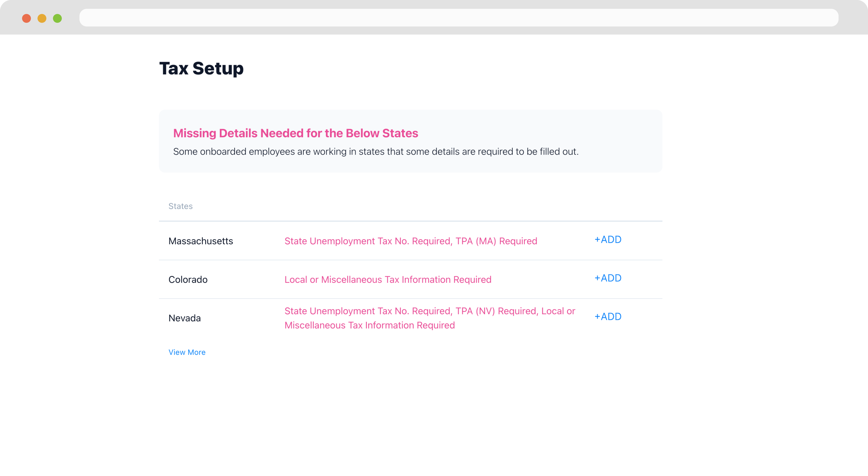
Task: Select the Nevada state name
Action: [184, 318]
